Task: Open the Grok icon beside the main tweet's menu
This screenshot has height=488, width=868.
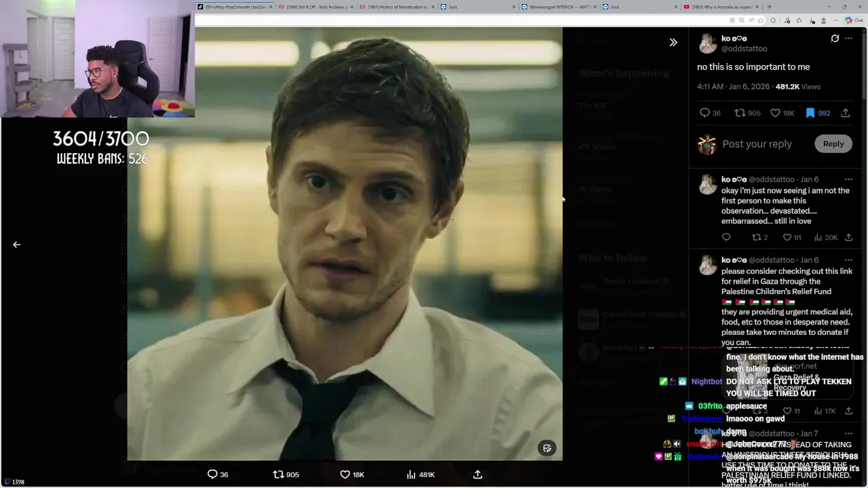Action: pos(835,39)
